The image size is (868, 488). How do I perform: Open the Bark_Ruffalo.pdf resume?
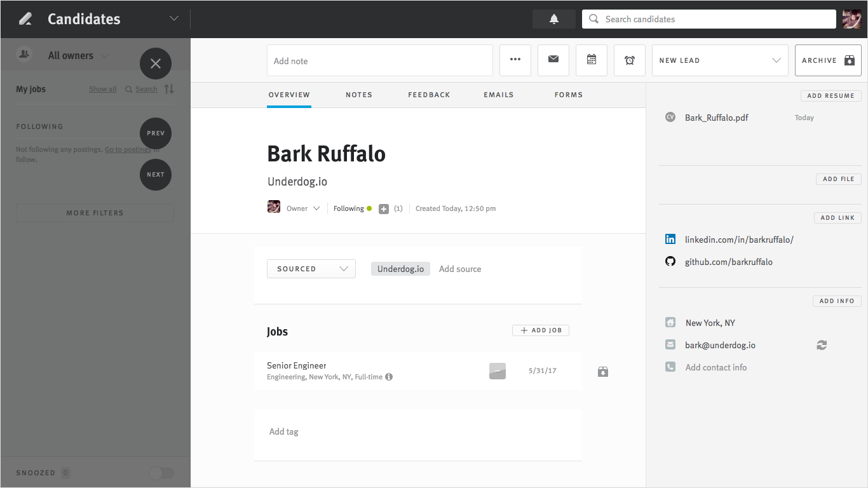coord(717,118)
